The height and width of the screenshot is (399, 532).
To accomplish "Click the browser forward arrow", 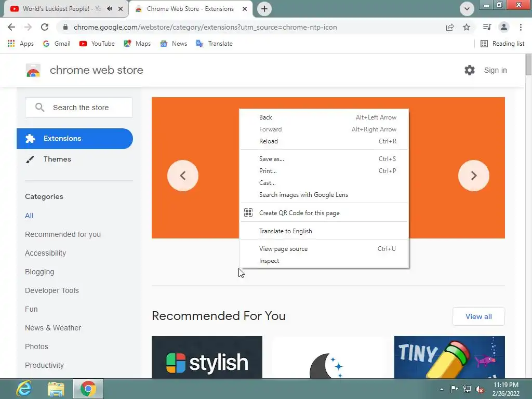I will [x=28, y=27].
